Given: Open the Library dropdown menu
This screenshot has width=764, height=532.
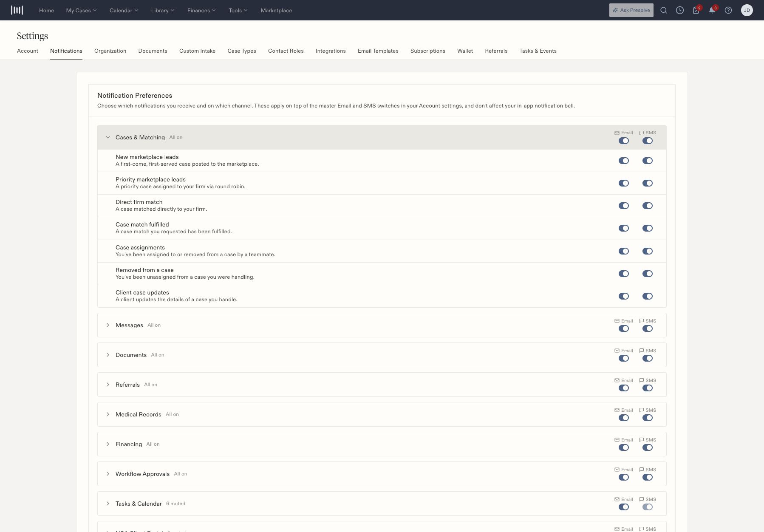Looking at the screenshot, I should (163, 10).
